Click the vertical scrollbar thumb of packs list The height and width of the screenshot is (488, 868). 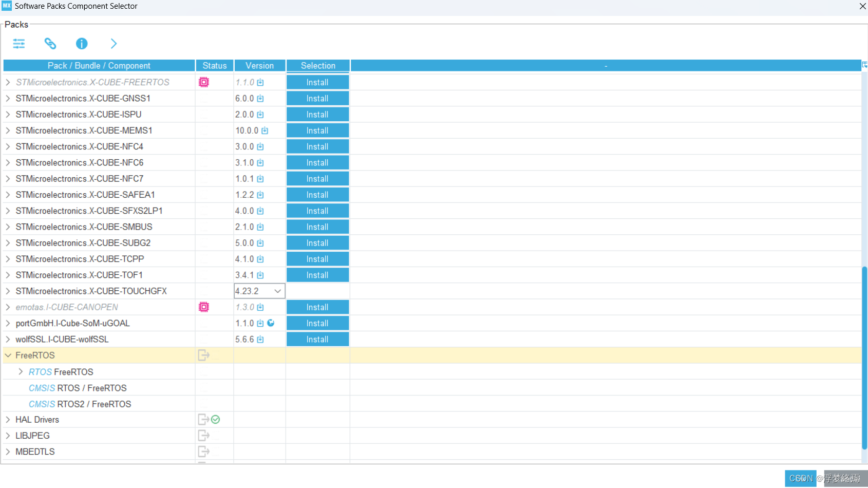[864, 357]
